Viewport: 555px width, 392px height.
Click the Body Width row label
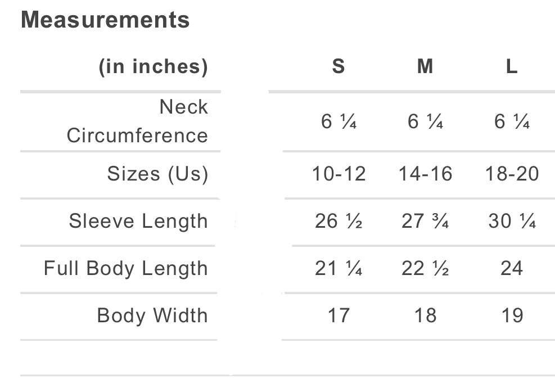[152, 316]
